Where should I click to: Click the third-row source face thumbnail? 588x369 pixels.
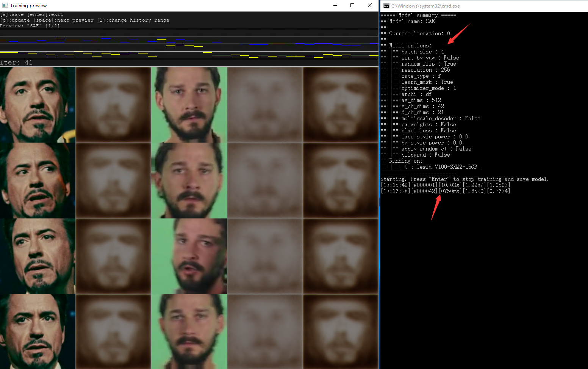pos(38,256)
